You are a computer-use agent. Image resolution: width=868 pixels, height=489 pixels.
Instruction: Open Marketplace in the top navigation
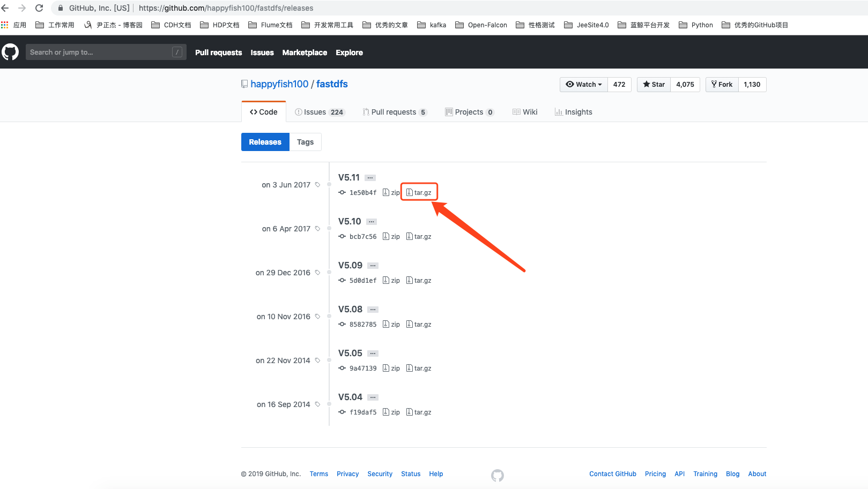coord(305,52)
